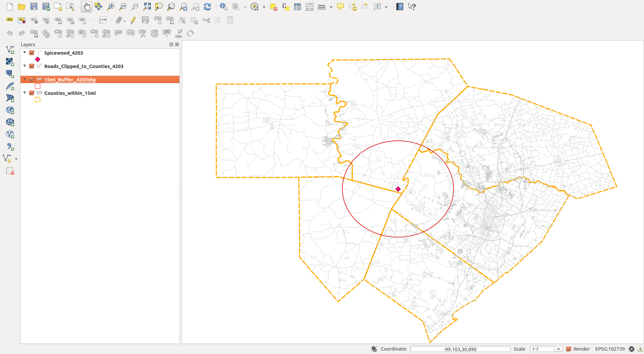Toggle the Render checkbox in status bar

[x=569, y=349]
